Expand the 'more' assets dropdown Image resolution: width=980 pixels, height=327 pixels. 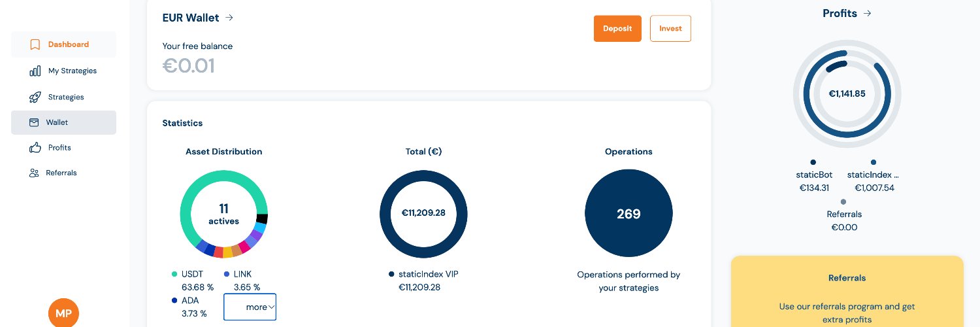click(250, 307)
